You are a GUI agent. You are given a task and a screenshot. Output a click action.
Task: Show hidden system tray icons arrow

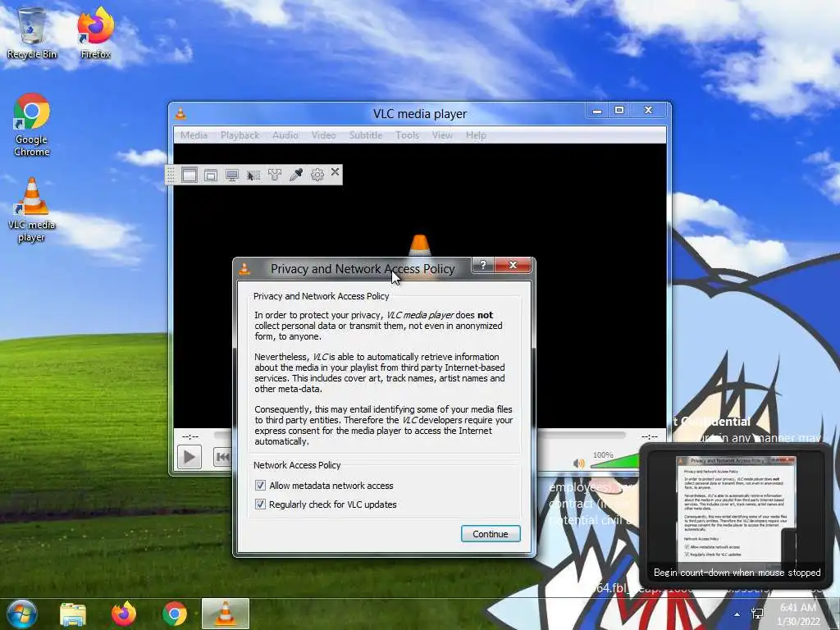click(x=737, y=614)
